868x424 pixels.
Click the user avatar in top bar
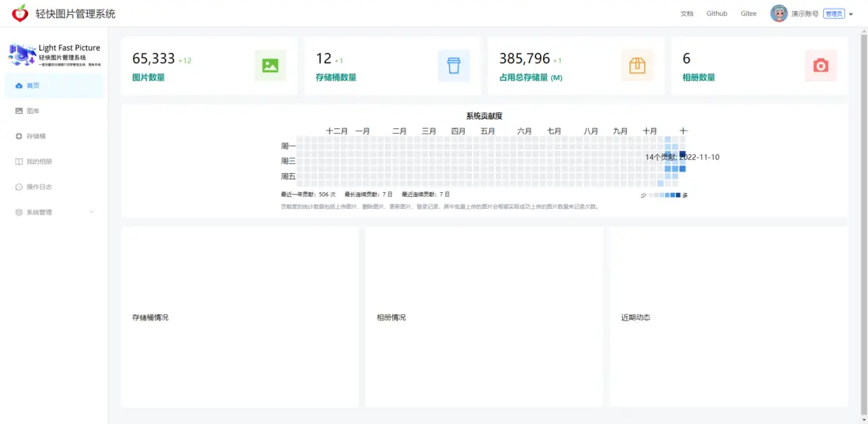coord(779,14)
